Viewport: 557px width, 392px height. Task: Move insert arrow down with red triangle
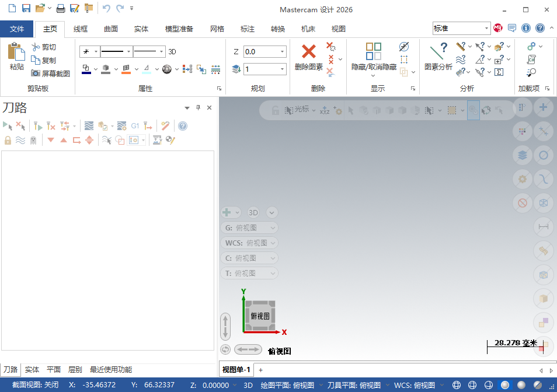pyautogui.click(x=51, y=140)
